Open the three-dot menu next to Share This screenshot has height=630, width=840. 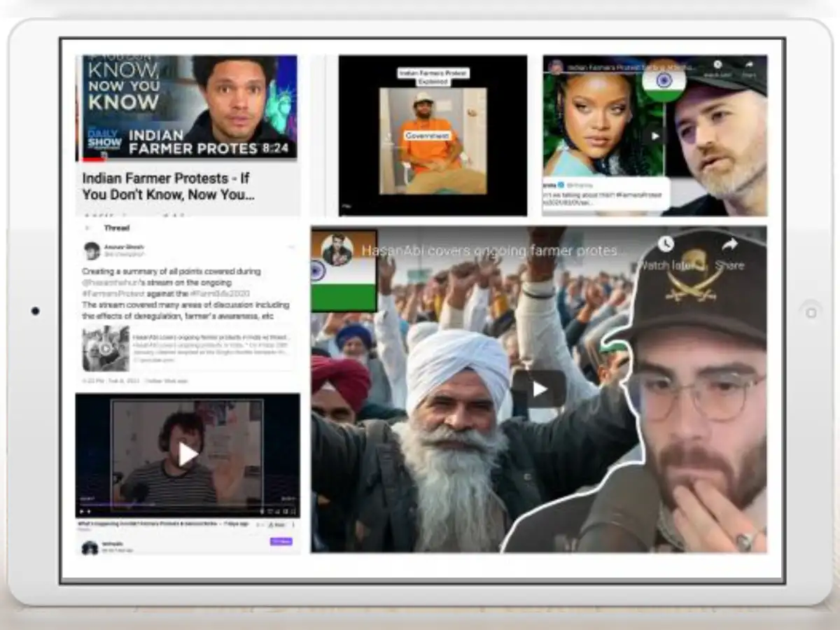coord(293,524)
